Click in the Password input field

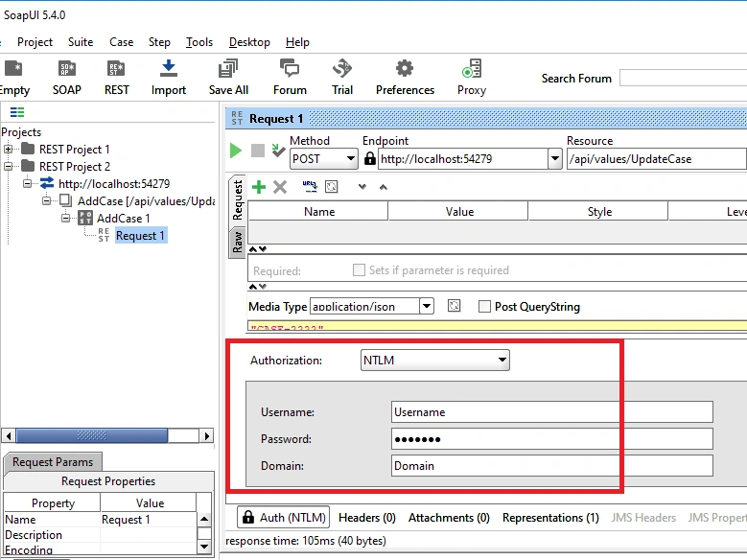[552, 438]
